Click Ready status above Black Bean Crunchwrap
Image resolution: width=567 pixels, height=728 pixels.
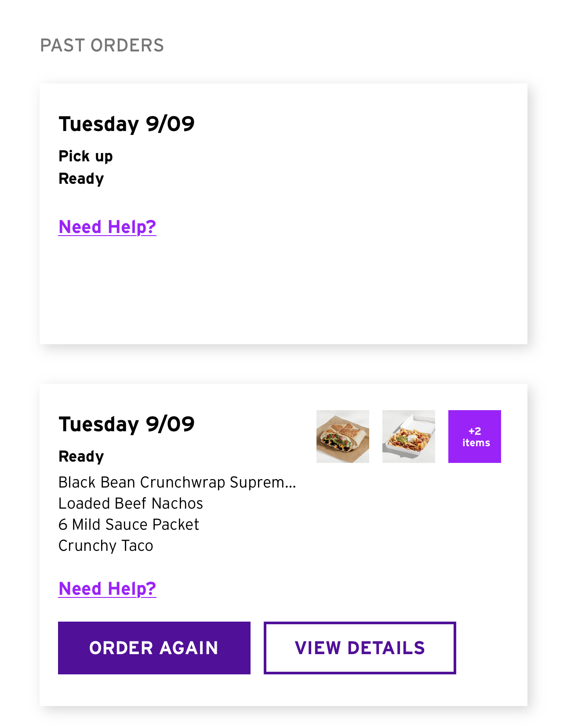[x=81, y=456]
